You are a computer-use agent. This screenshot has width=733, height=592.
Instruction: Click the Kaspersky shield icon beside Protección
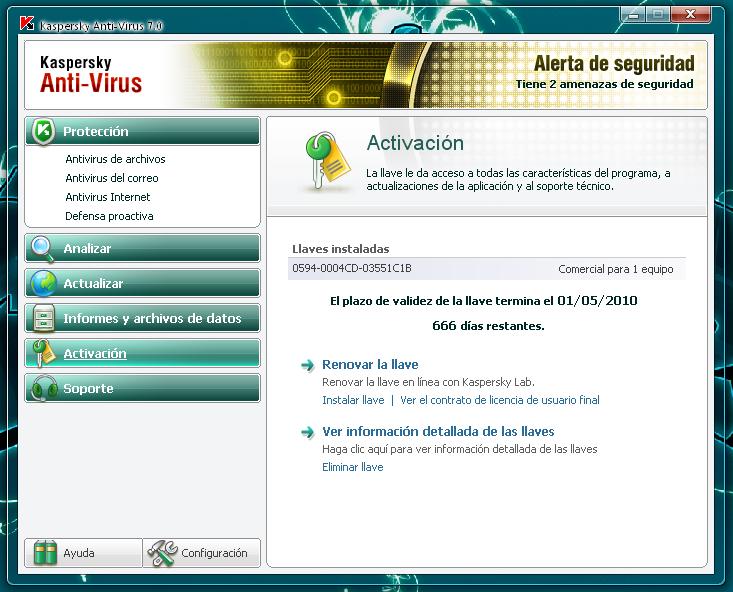click(43, 131)
